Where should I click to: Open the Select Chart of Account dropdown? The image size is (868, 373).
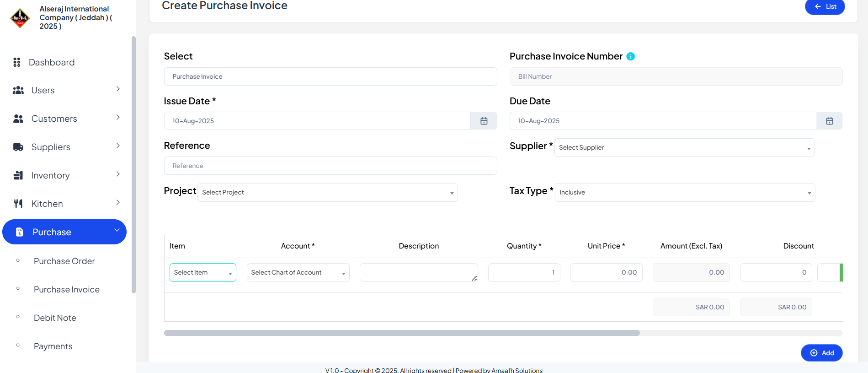[x=298, y=272]
